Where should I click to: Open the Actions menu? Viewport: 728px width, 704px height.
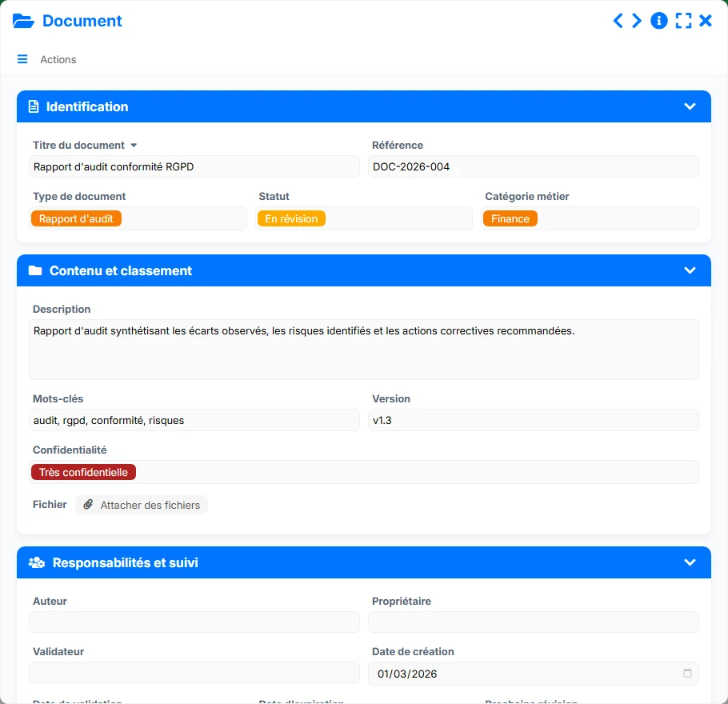pos(58,59)
